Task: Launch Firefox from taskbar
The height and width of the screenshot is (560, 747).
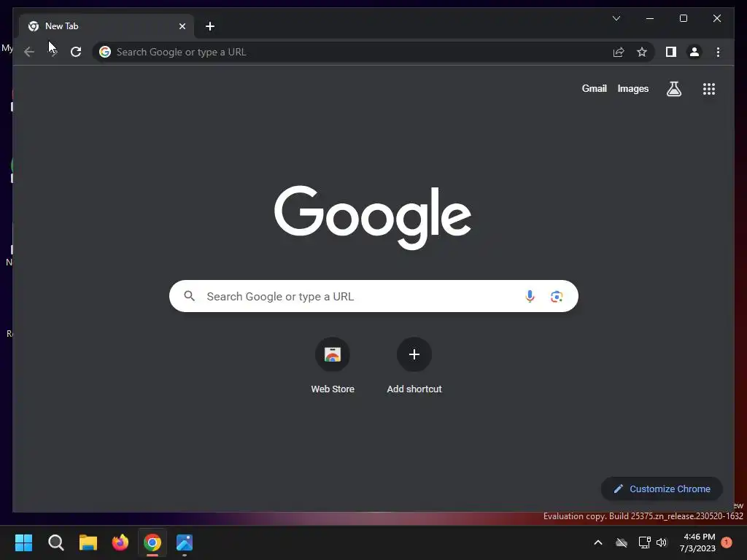Action: pos(120,542)
